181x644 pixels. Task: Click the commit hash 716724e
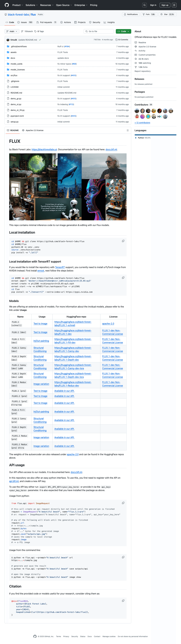[x=97, y=40]
